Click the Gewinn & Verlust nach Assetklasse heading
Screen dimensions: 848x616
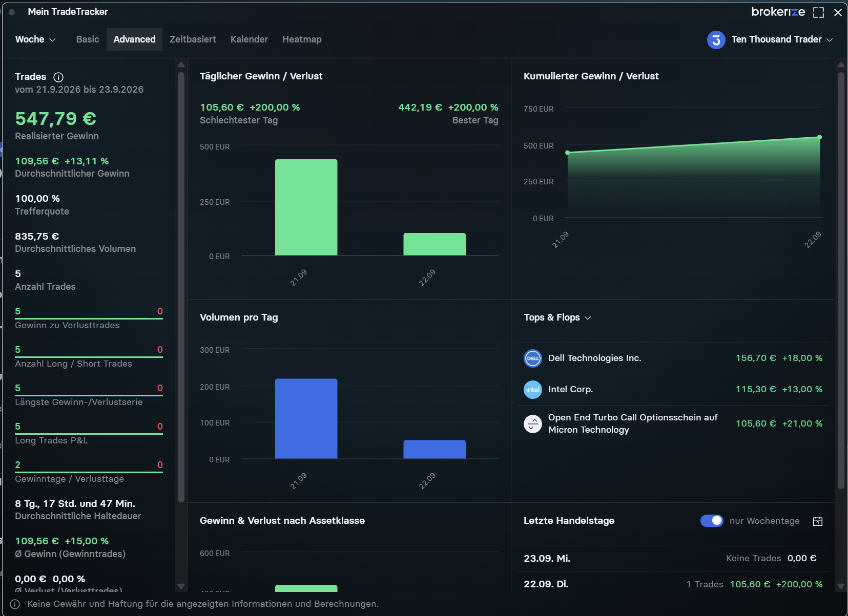click(282, 521)
